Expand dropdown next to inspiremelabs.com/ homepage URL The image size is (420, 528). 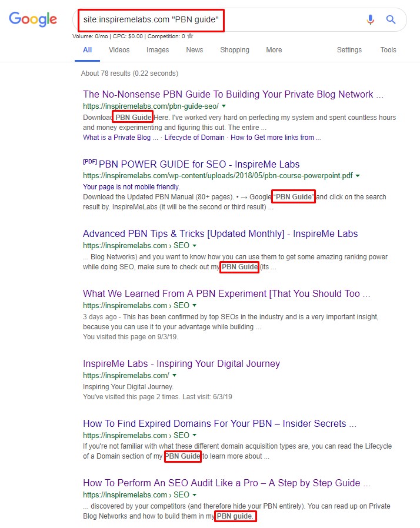tap(175, 375)
